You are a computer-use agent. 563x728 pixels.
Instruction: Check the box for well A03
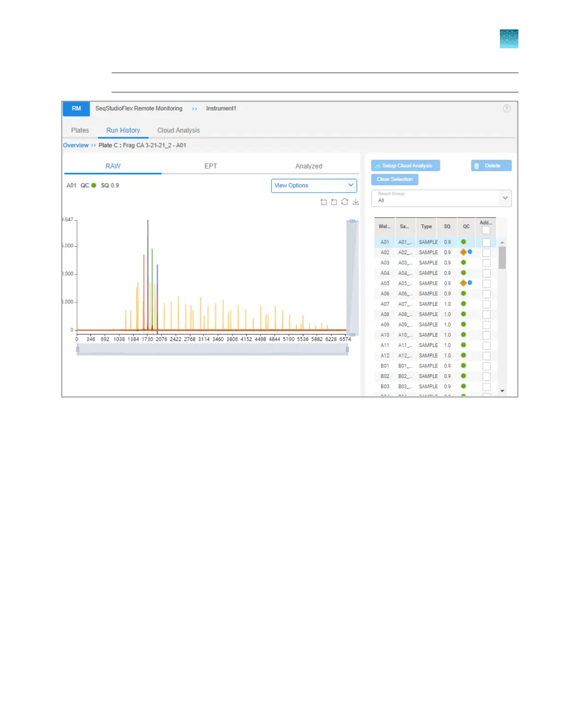click(486, 263)
